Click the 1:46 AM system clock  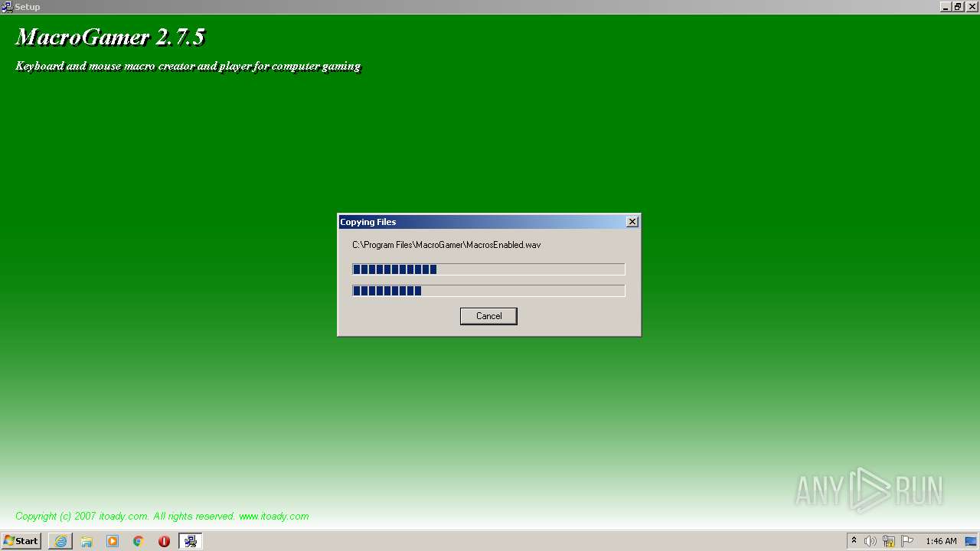[941, 541]
